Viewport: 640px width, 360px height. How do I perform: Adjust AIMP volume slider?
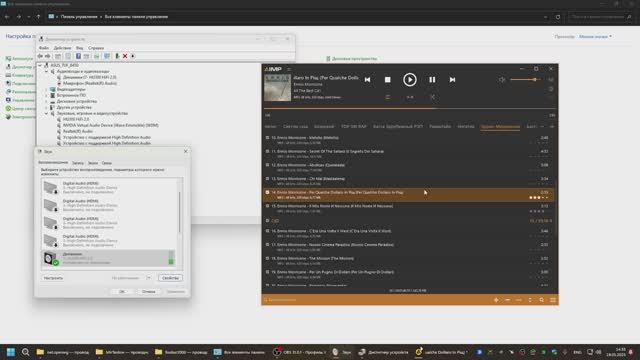(526, 80)
